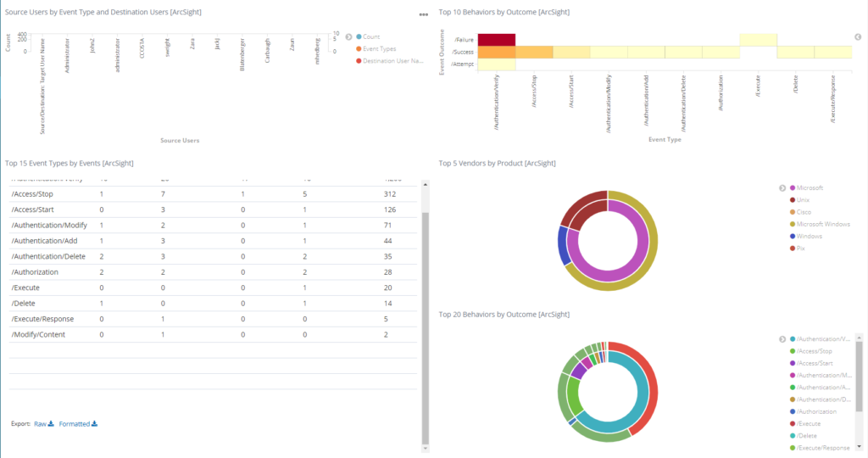Collapse the vendors legend arrow beside Microsoft
This screenshot has width=868, height=458.
pos(782,188)
